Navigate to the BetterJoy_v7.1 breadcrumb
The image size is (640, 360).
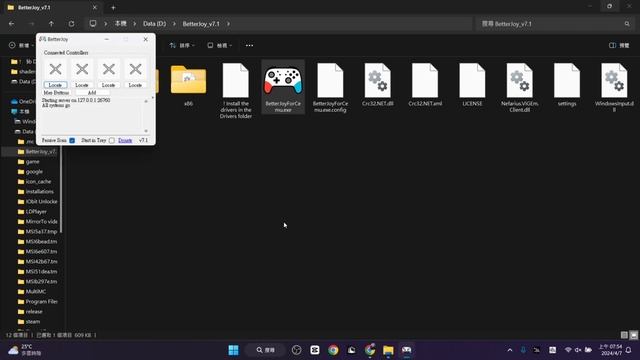click(201, 24)
